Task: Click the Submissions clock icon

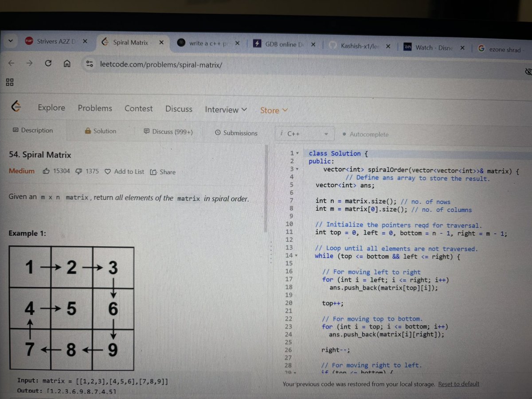Action: point(218,133)
